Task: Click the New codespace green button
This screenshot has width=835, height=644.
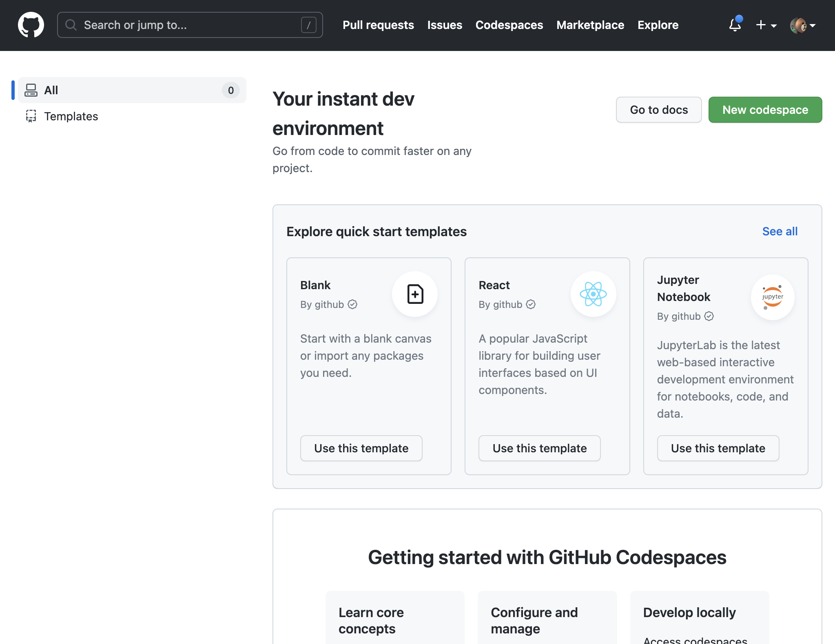Action: coord(765,110)
